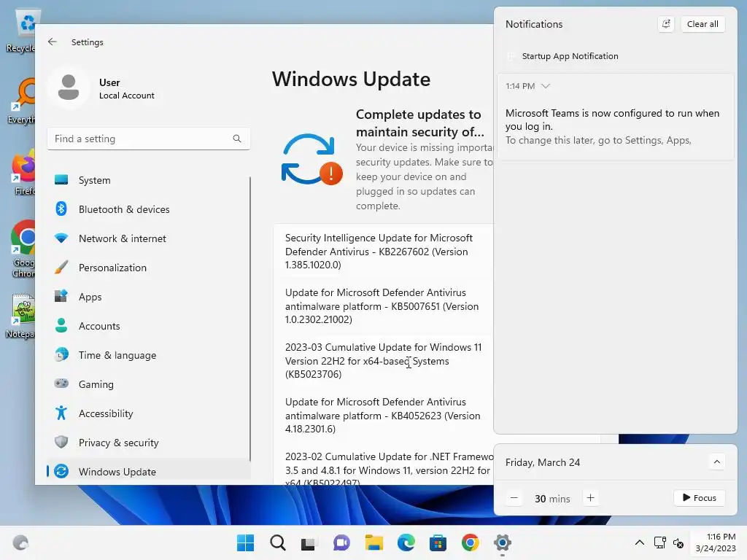This screenshot has width=747, height=560.
Task: Open Privacy & security settings
Action: 149,443
